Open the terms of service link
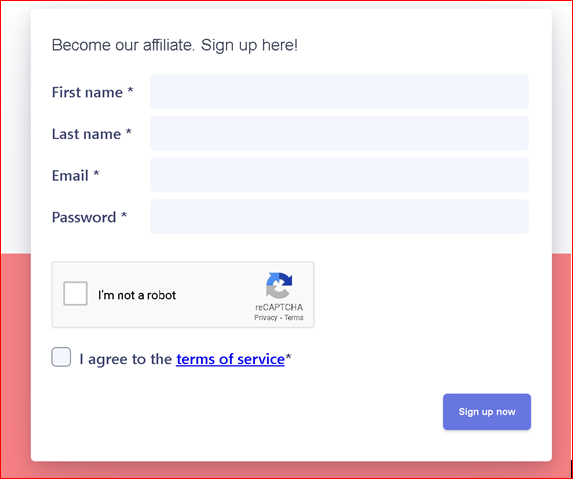This screenshot has height=479, width=573. (230, 359)
